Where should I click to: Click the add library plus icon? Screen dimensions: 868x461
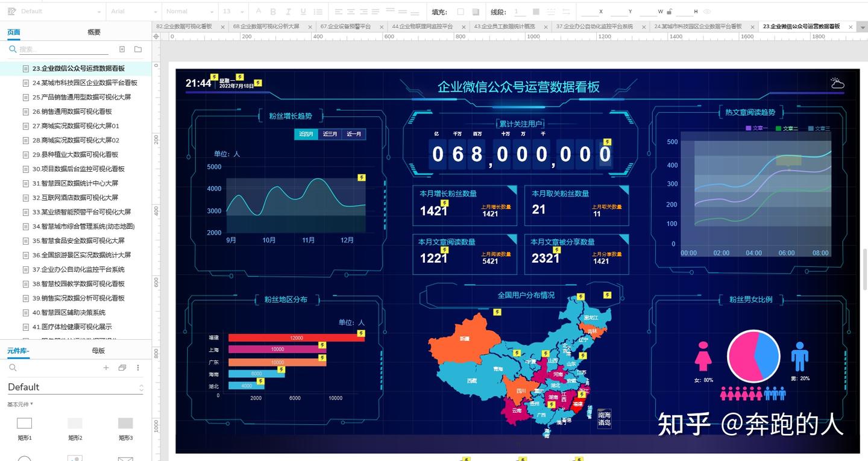pyautogui.click(x=106, y=368)
